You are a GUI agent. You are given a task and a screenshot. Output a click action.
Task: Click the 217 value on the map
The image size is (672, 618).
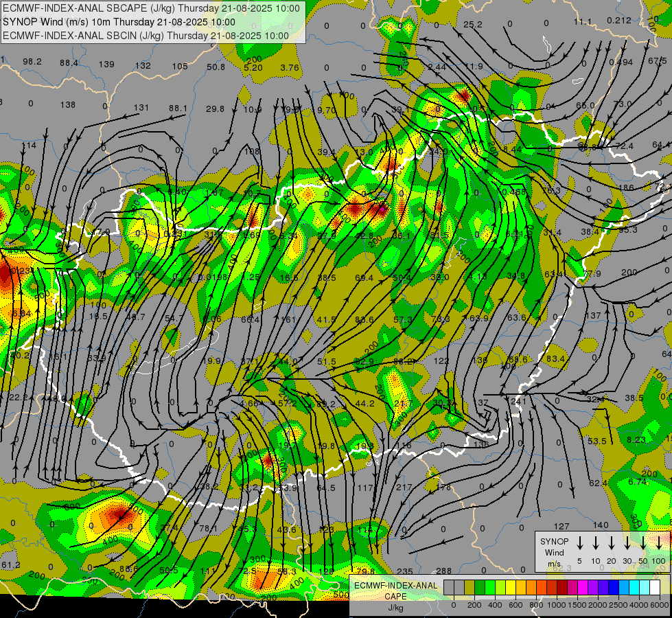point(404,488)
